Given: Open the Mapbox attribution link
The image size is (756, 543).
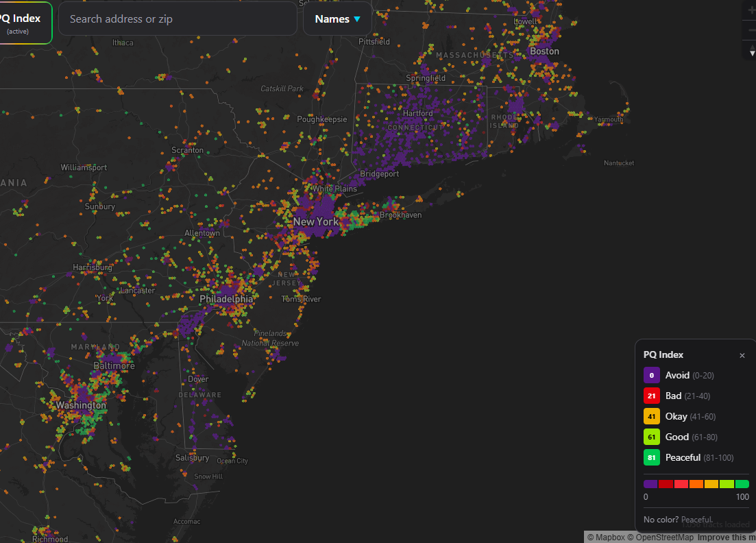Looking at the screenshot, I should click(606, 538).
